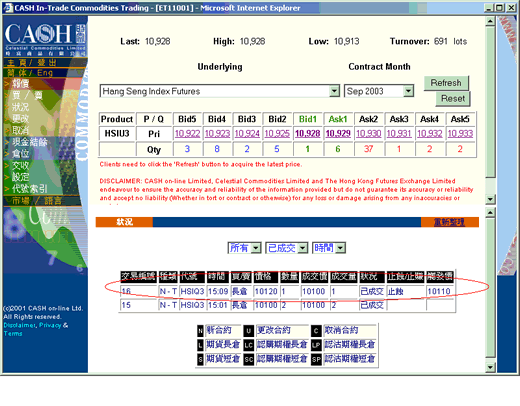
Task: Click the LC long call legend badge
Action: tap(249, 345)
